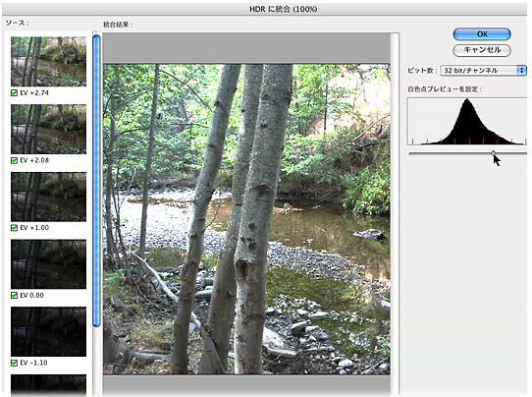The width and height of the screenshot is (532, 397).
Task: Click the partially visible bottom source thumbnail
Action: [48, 385]
